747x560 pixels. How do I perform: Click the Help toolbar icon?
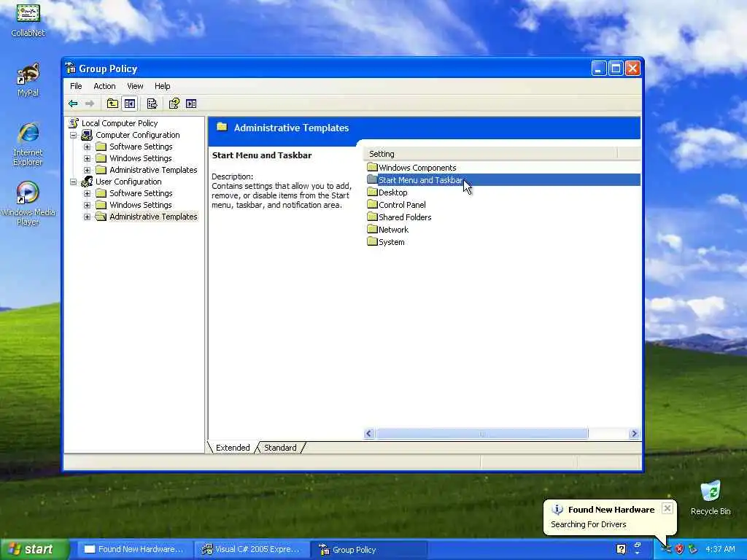pyautogui.click(x=174, y=104)
